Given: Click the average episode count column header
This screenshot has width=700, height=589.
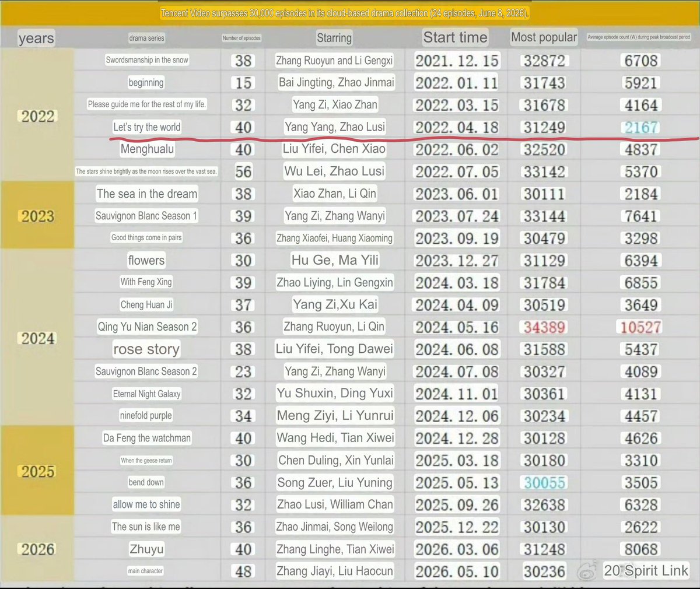Looking at the screenshot, I should coord(639,37).
